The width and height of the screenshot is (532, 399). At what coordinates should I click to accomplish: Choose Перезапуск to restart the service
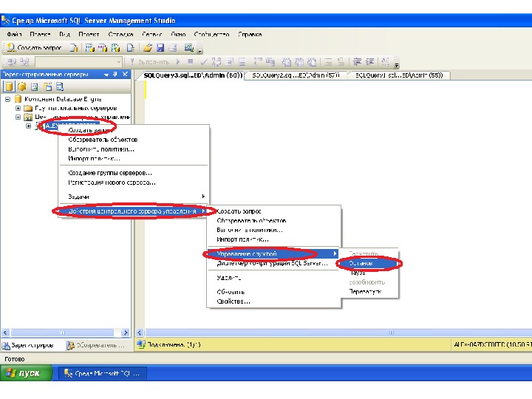coord(369,291)
